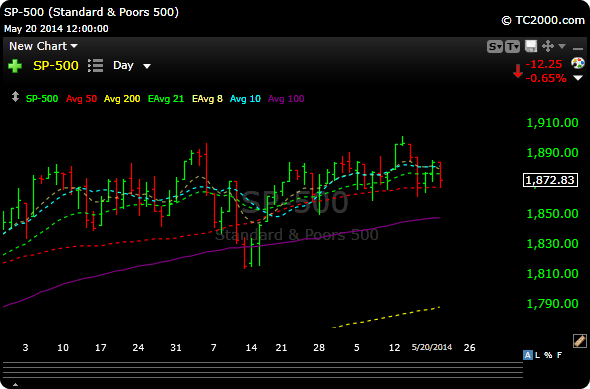The image size is (590, 389).
Task: Click the -0.65% percent change value
Action: pyautogui.click(x=546, y=78)
